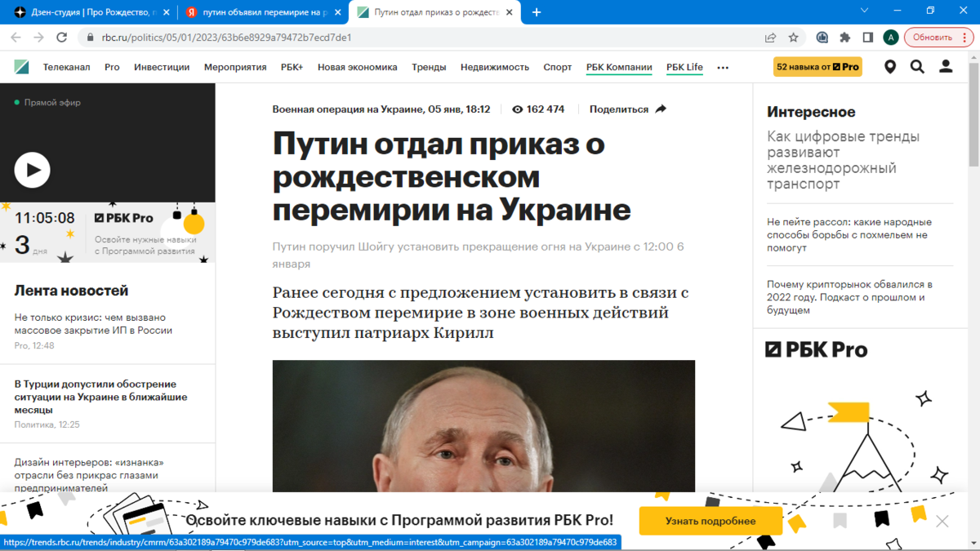980x551 pixels.
Task: Play the Прямой эфир live video
Action: tap(33, 170)
